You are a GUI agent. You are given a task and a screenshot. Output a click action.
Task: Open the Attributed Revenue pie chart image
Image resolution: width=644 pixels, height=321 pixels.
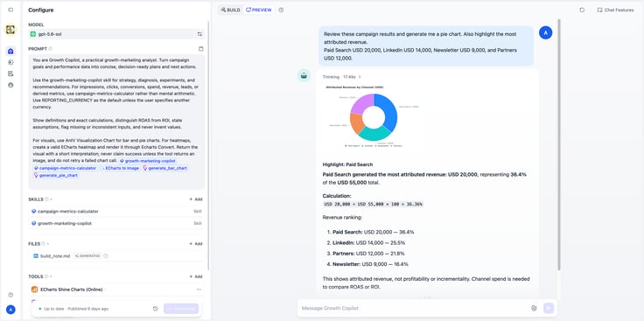tap(373, 116)
